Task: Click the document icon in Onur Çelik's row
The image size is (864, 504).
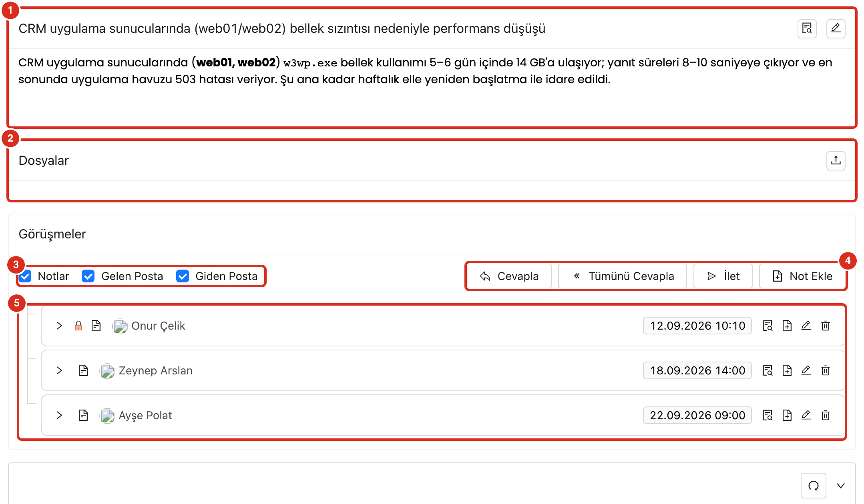Action: tap(96, 326)
